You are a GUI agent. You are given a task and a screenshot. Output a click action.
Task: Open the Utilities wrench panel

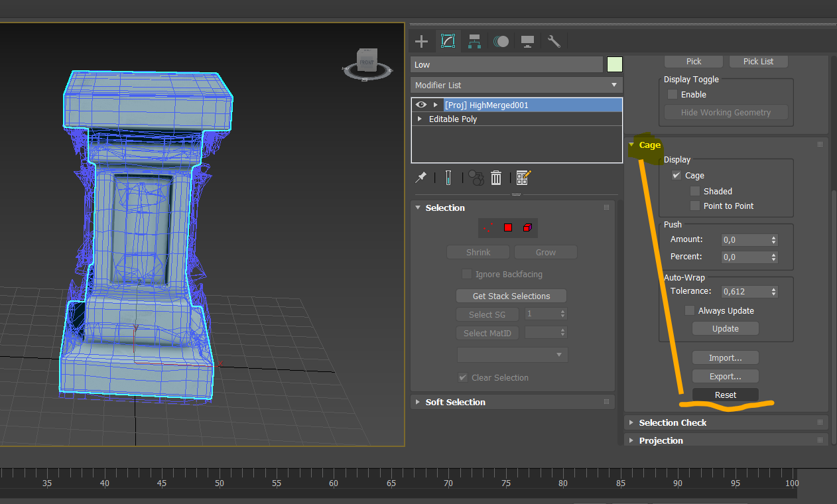[x=554, y=41]
